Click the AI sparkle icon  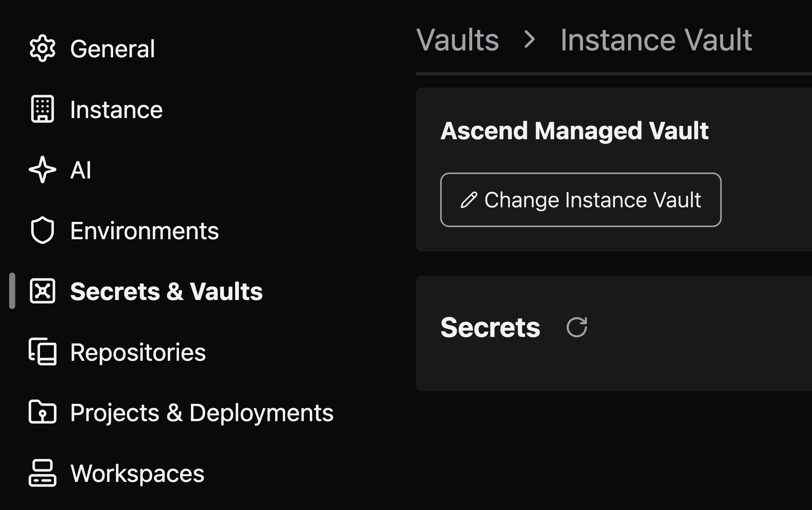coord(42,170)
